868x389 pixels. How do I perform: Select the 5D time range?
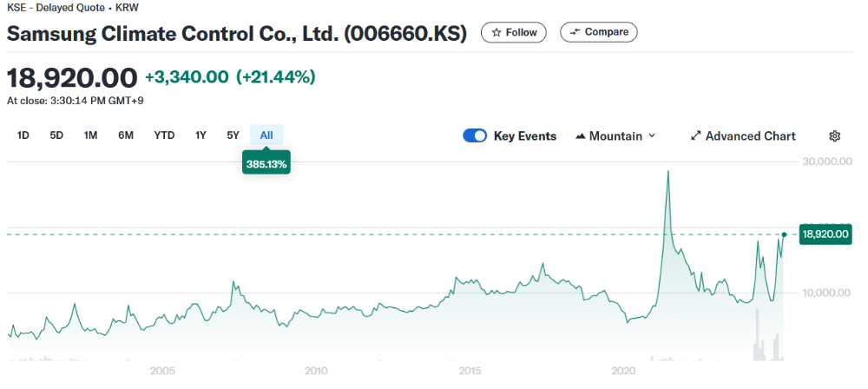[56, 135]
